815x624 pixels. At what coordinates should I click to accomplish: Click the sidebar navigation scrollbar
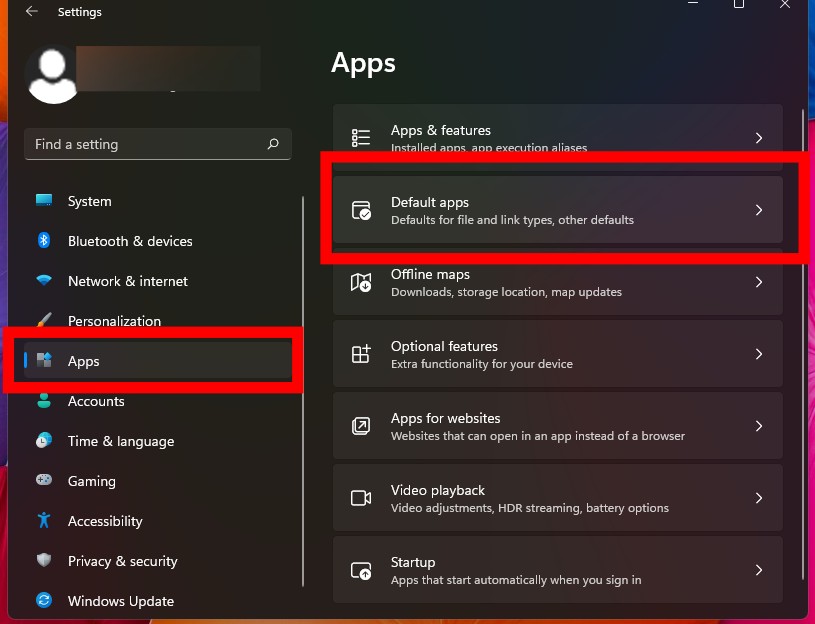(303, 391)
